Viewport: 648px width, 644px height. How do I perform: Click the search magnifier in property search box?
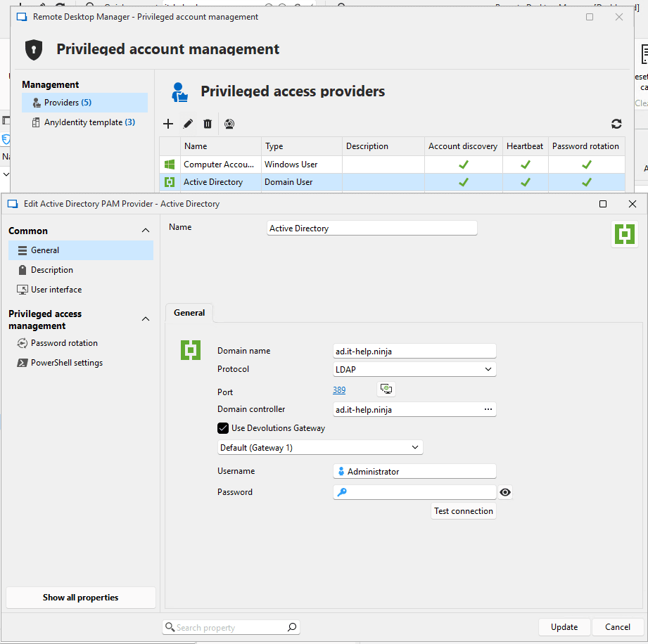(292, 627)
